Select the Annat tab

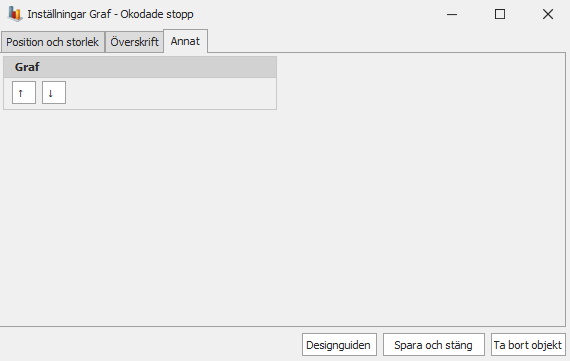185,41
